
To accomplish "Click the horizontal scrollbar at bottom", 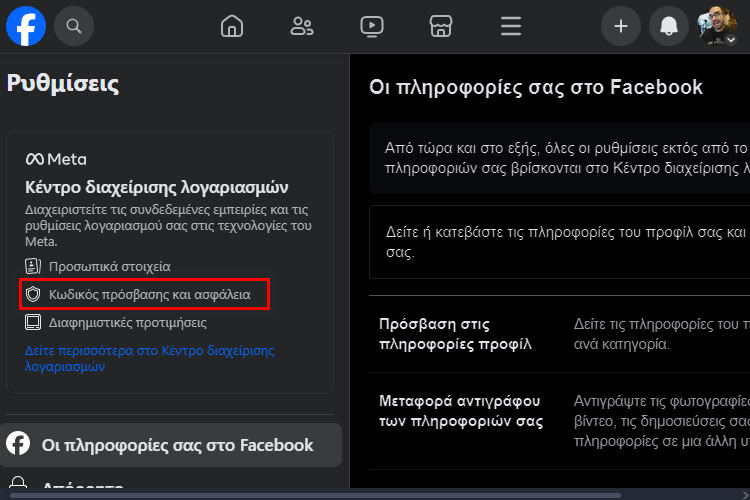I will [315, 495].
